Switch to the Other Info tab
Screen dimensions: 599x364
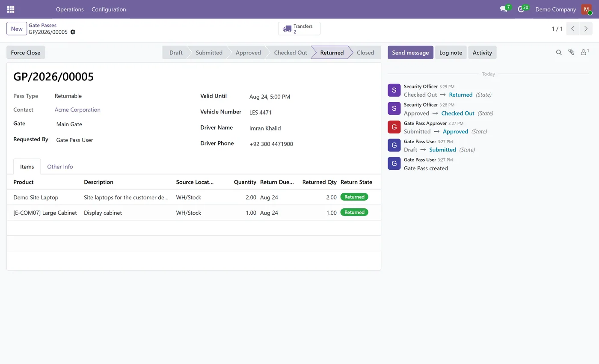pyautogui.click(x=60, y=166)
